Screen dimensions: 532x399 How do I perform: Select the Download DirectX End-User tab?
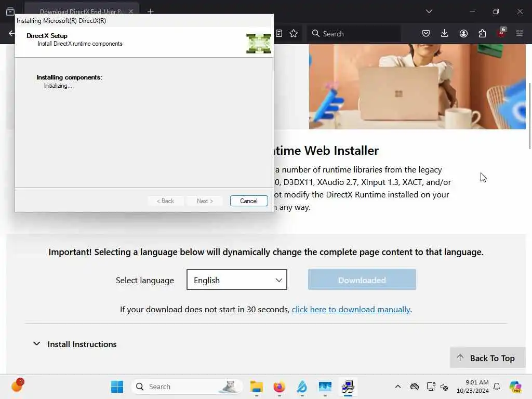tap(82, 11)
